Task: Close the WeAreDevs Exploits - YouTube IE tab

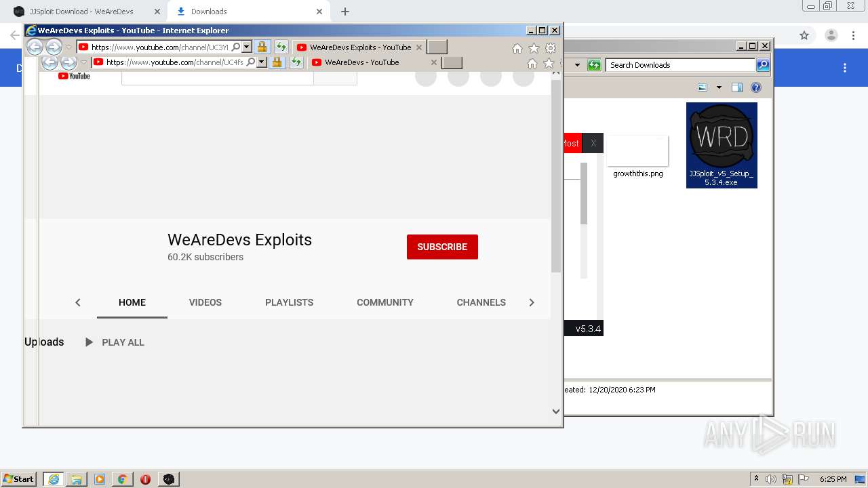Action: [419, 47]
